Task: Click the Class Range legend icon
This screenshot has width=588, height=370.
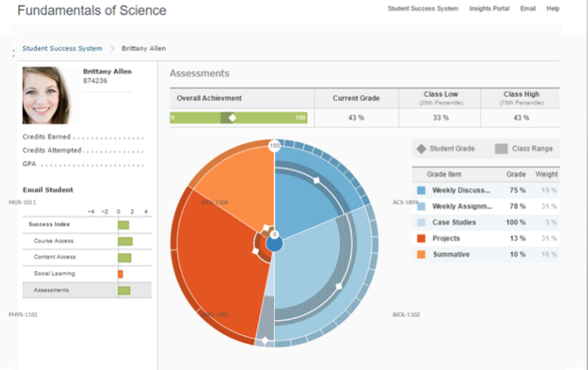Action: [x=501, y=149]
